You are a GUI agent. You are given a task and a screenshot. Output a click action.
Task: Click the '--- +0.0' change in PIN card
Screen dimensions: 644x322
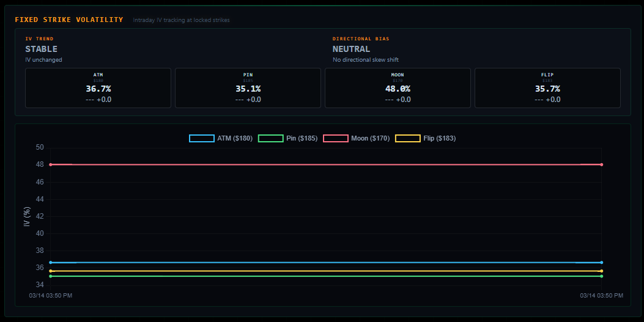point(248,99)
